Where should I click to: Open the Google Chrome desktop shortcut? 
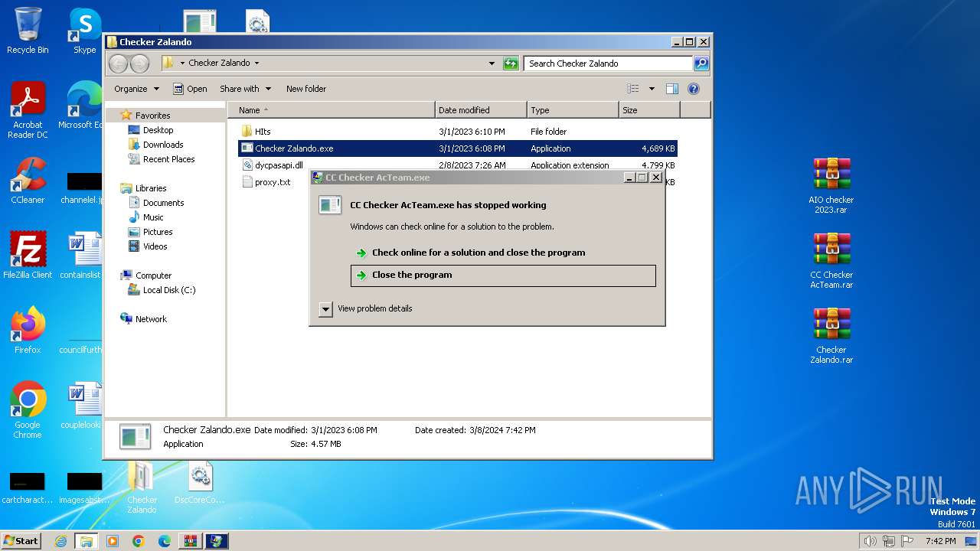pos(28,410)
